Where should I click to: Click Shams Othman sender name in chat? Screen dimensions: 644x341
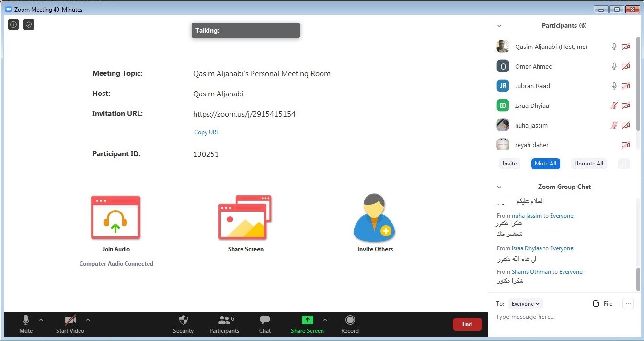(x=531, y=272)
